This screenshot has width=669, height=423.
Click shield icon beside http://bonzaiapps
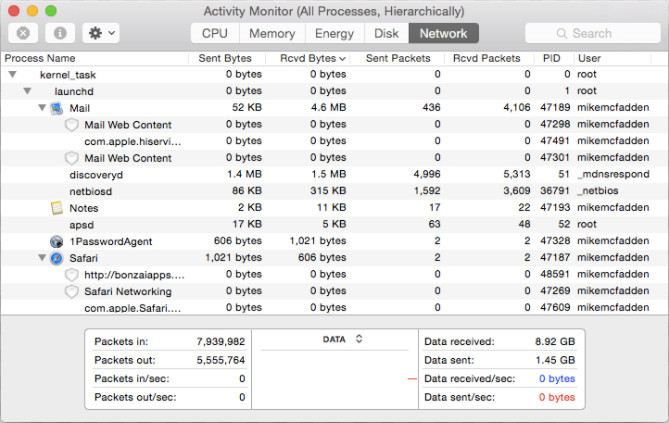tap(71, 275)
